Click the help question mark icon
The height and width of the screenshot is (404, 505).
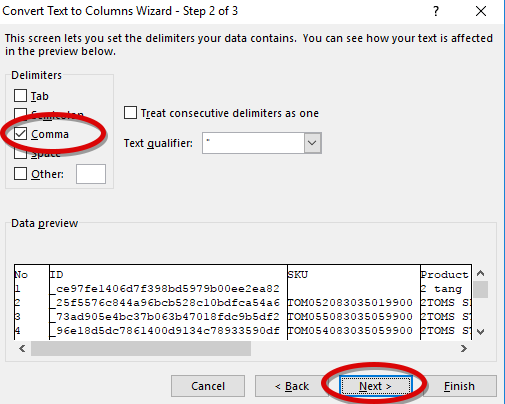point(436,11)
